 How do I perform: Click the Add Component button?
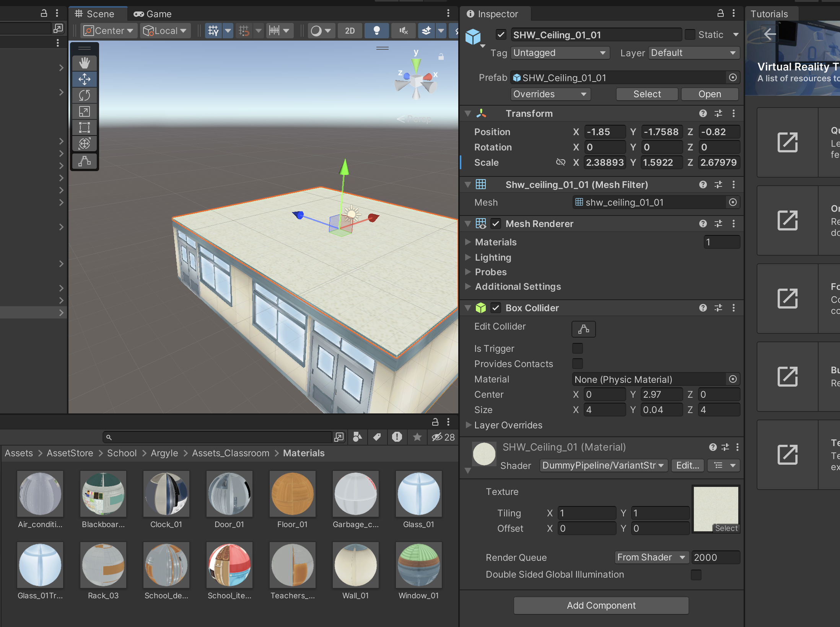tap(601, 605)
